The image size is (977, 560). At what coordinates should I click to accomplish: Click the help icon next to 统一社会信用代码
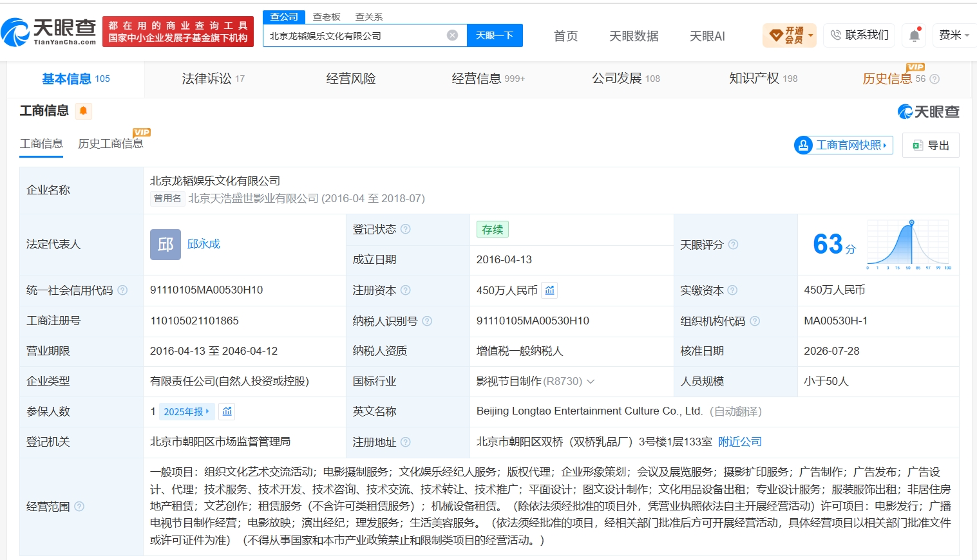pos(122,290)
